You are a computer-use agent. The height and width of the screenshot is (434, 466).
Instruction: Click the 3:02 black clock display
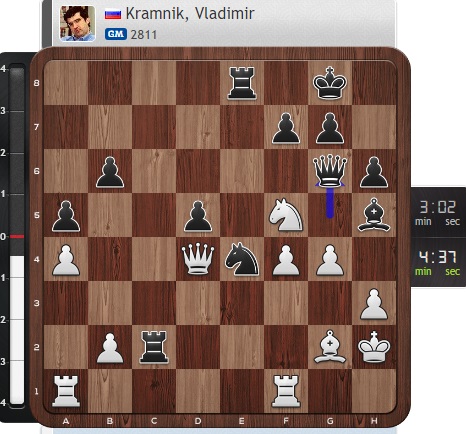pos(437,211)
